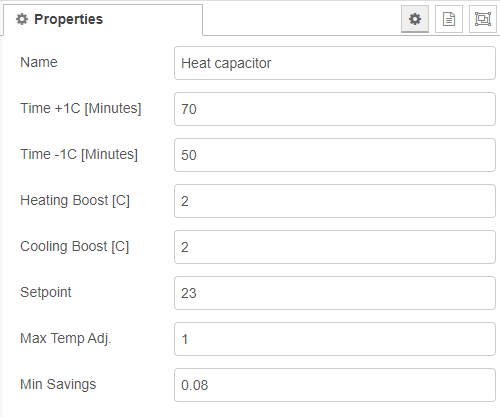This screenshot has width=500, height=417.
Task: Select the Properties tab
Action: [103, 20]
